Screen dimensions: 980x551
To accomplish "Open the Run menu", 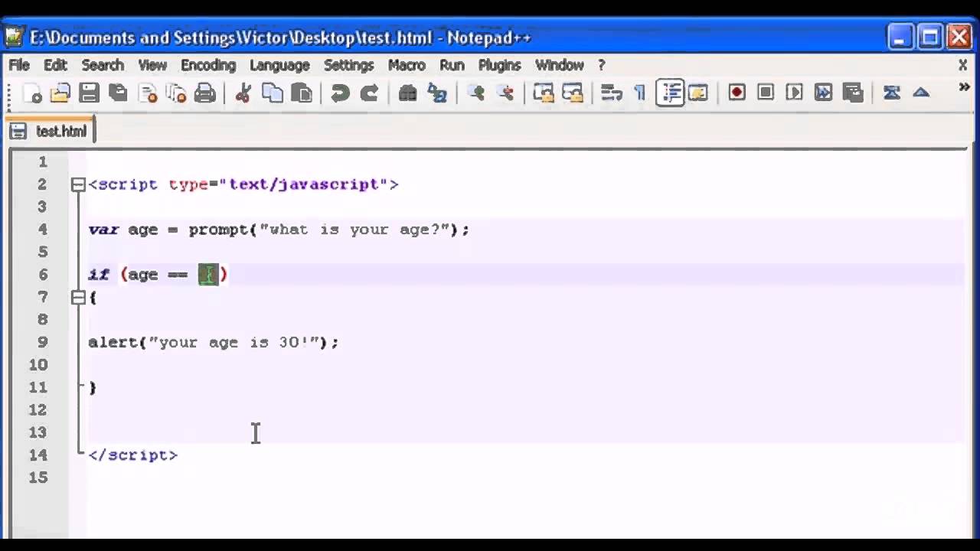I will tap(452, 65).
